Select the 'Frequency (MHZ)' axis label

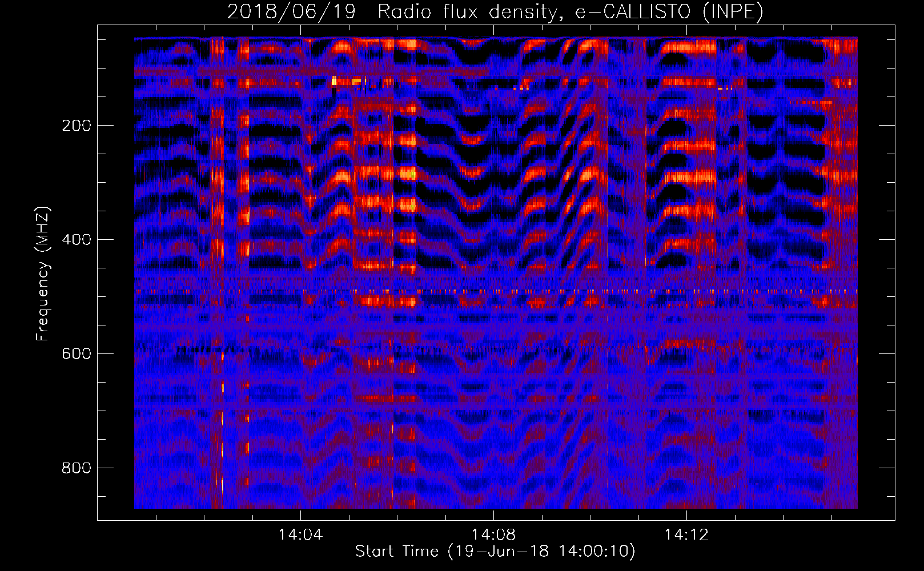pos(43,274)
